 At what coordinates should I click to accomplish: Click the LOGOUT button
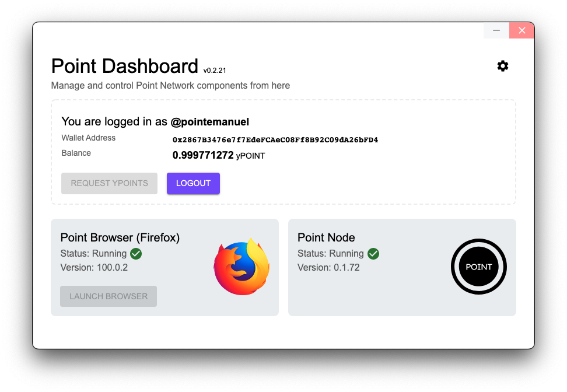click(x=193, y=183)
